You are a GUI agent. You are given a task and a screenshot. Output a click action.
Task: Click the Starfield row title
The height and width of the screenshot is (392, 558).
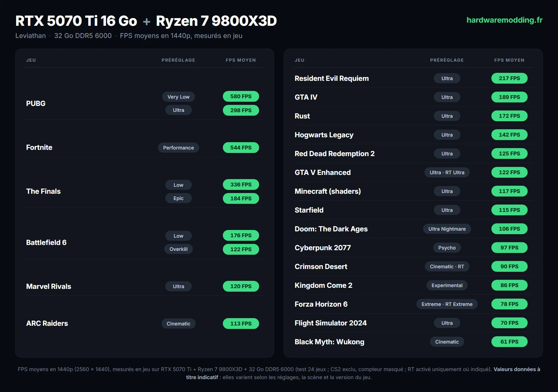point(309,210)
